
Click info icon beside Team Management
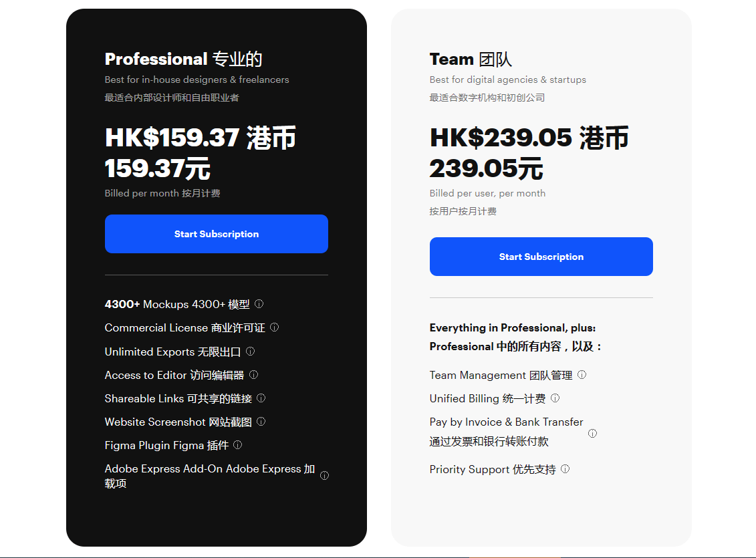tap(582, 375)
